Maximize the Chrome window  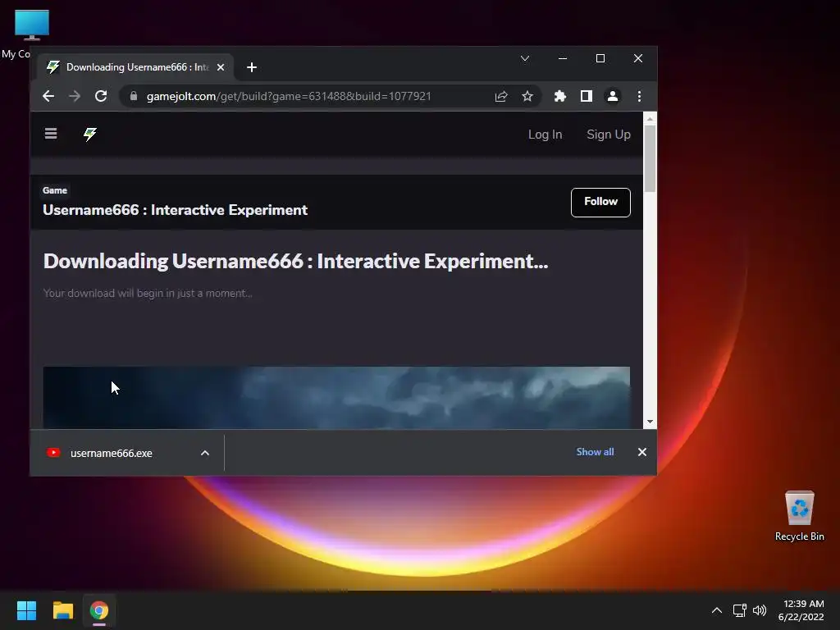point(600,58)
